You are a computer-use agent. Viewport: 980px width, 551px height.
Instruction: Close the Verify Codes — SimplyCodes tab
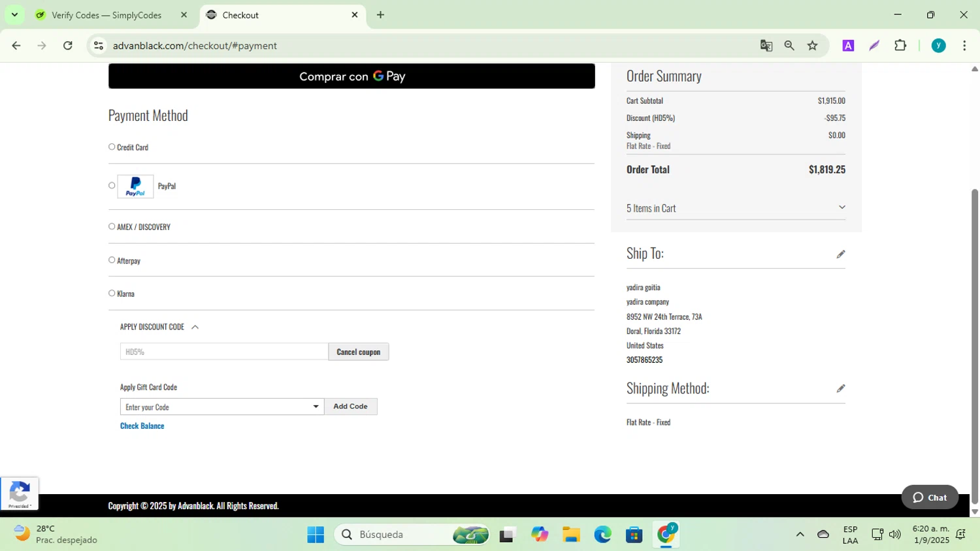point(184,15)
